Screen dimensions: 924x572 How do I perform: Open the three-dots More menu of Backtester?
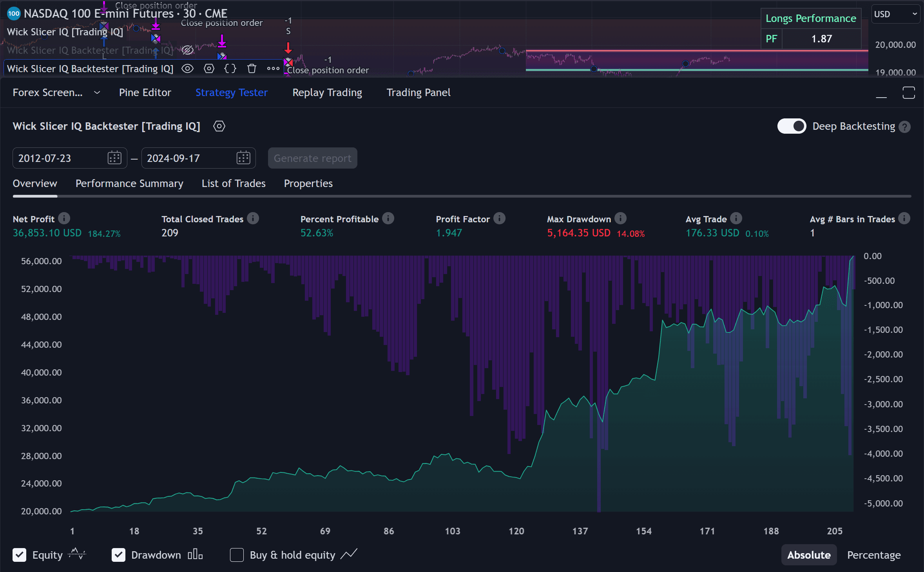(273, 69)
